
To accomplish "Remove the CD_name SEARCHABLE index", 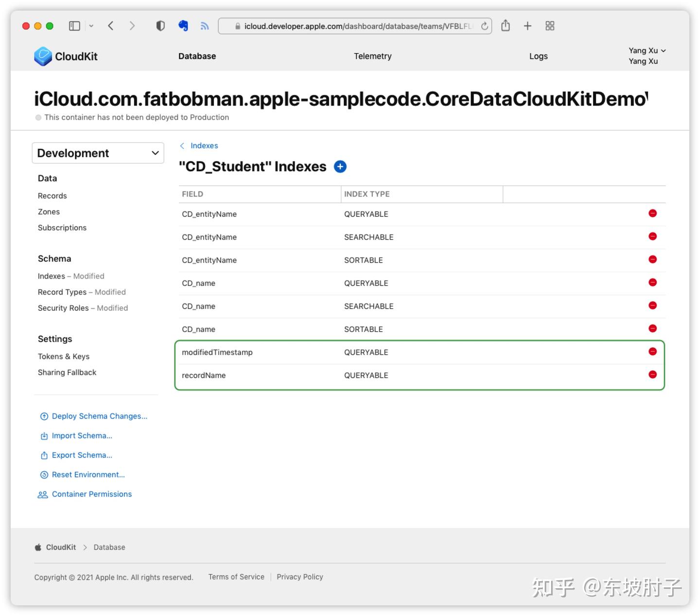I will click(x=652, y=305).
